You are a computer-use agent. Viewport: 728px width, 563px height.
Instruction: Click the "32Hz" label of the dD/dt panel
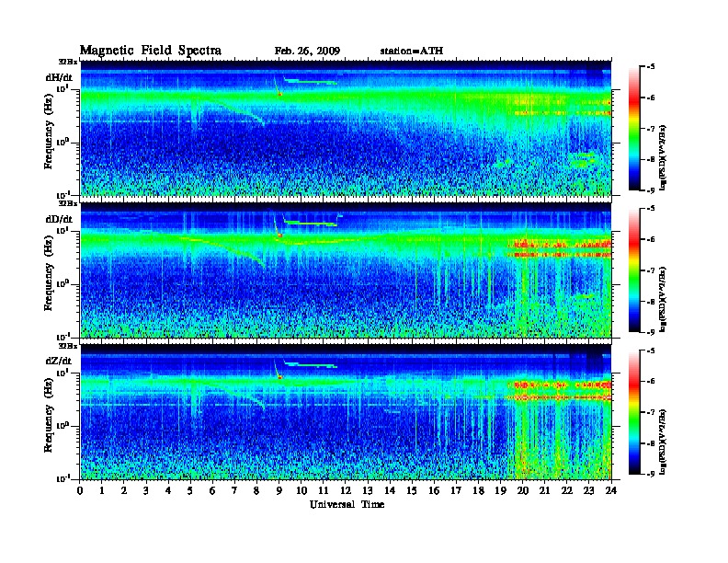(x=68, y=203)
